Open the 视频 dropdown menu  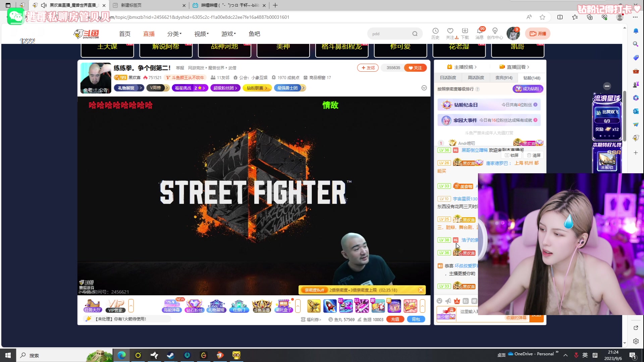click(x=201, y=34)
